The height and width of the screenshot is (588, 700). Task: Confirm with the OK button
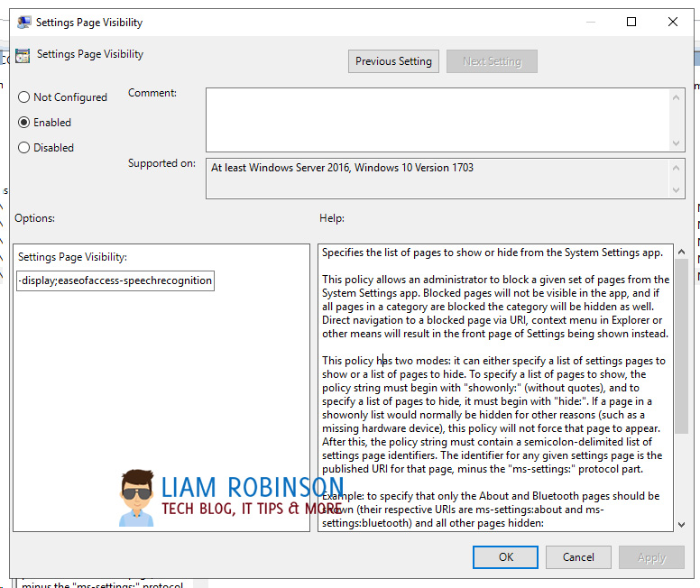point(505,557)
